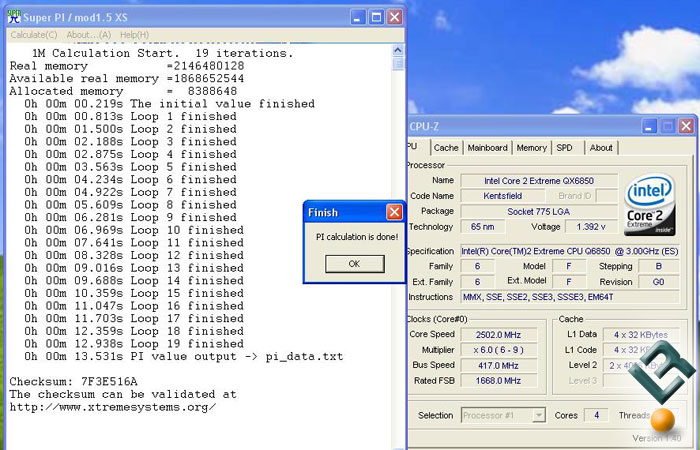The image size is (700, 450).
Task: Switch to the Mainboard tab in CPU-Z
Action: pyautogui.click(x=488, y=148)
